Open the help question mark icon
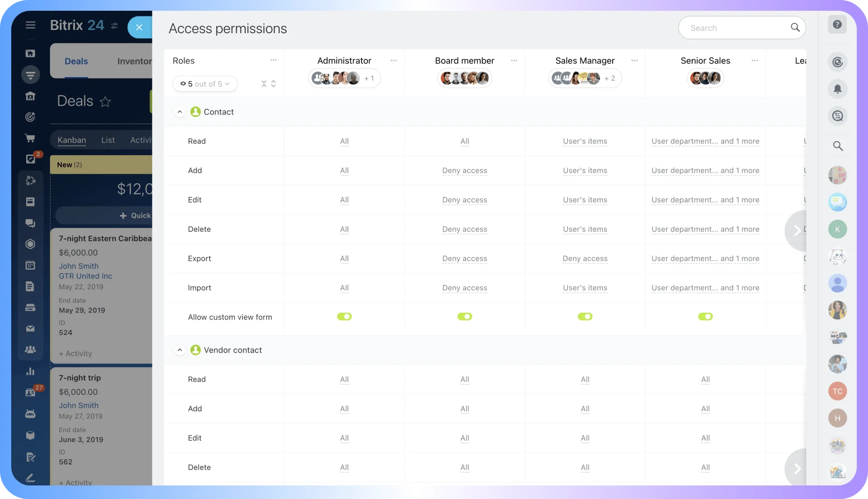Image resolution: width=868 pixels, height=499 pixels. click(x=838, y=24)
